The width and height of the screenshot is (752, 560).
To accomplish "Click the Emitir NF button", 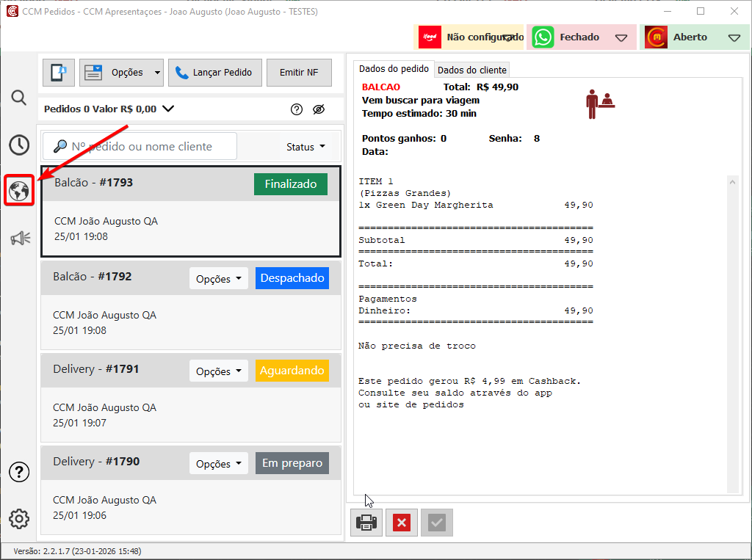I will pyautogui.click(x=299, y=73).
